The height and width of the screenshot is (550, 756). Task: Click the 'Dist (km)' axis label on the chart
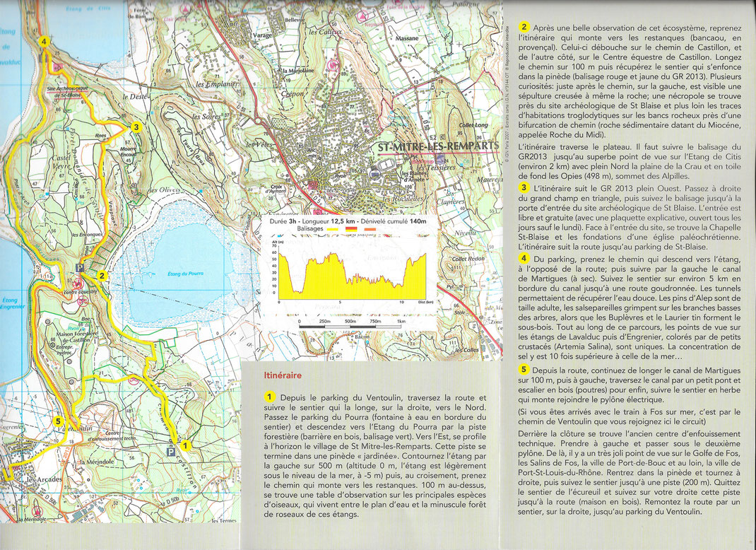pos(425,302)
